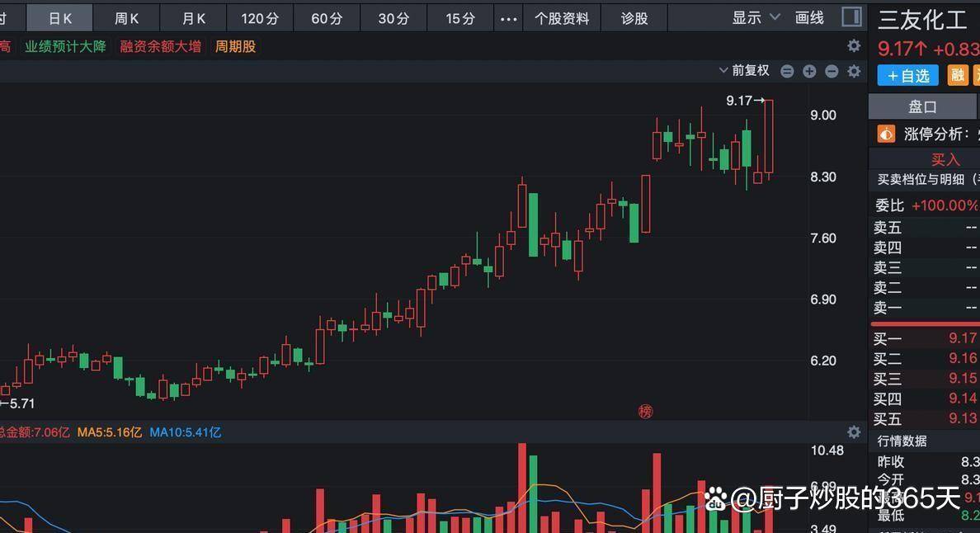Click the red 榜 marker on chart
Screen dimensions: 980x533
pos(645,411)
